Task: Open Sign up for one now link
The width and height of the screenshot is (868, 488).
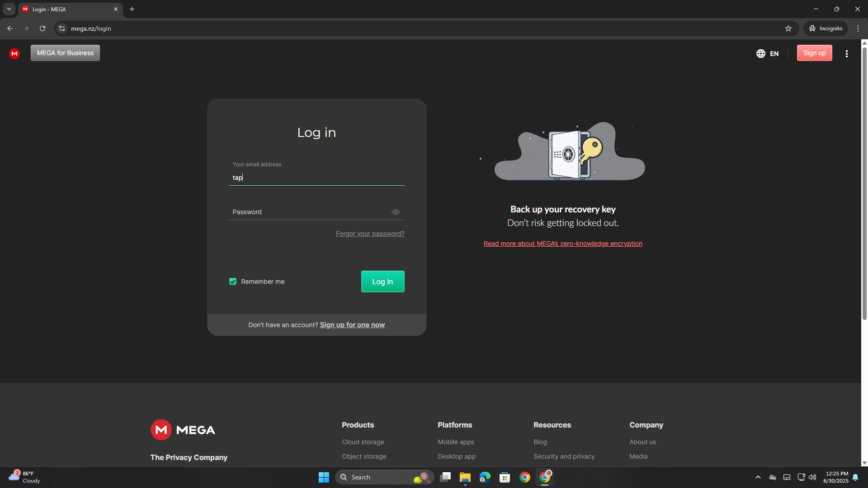Action: [x=352, y=325]
